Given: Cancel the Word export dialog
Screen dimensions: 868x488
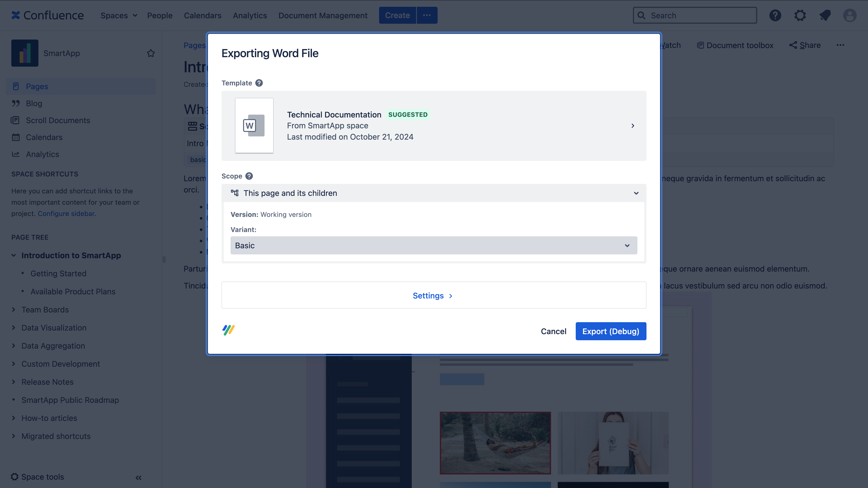Looking at the screenshot, I should click(553, 331).
